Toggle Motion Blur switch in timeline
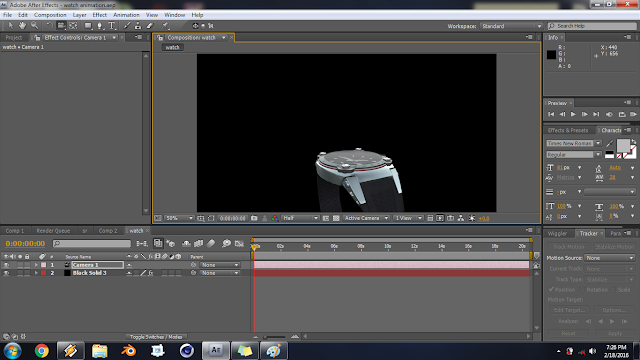This screenshot has height=360, width=640. pos(211,244)
